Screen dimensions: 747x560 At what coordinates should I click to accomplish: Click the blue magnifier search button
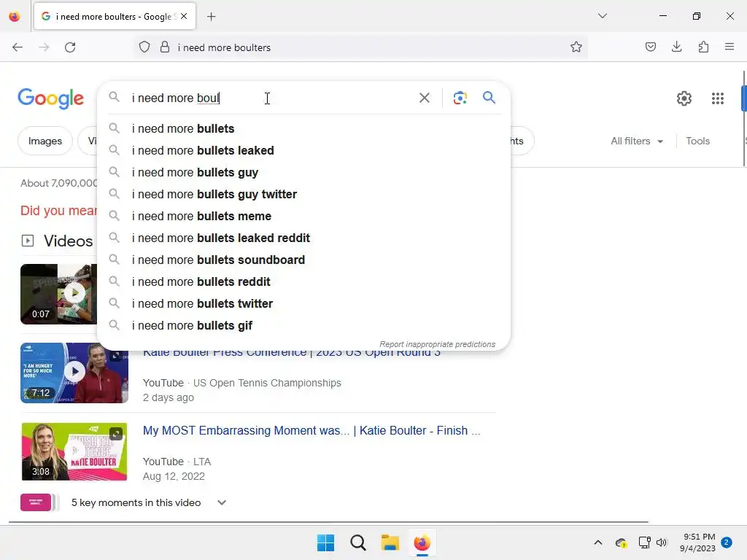(489, 98)
